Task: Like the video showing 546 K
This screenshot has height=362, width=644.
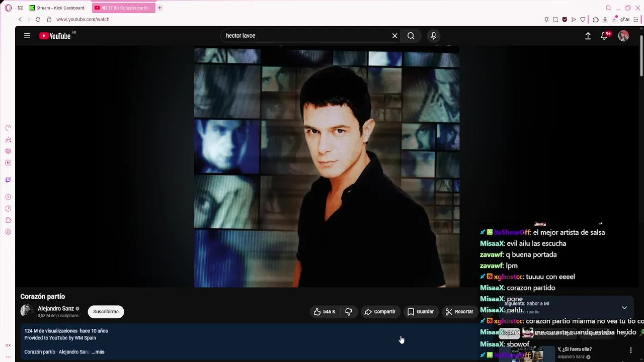Action: (324, 312)
